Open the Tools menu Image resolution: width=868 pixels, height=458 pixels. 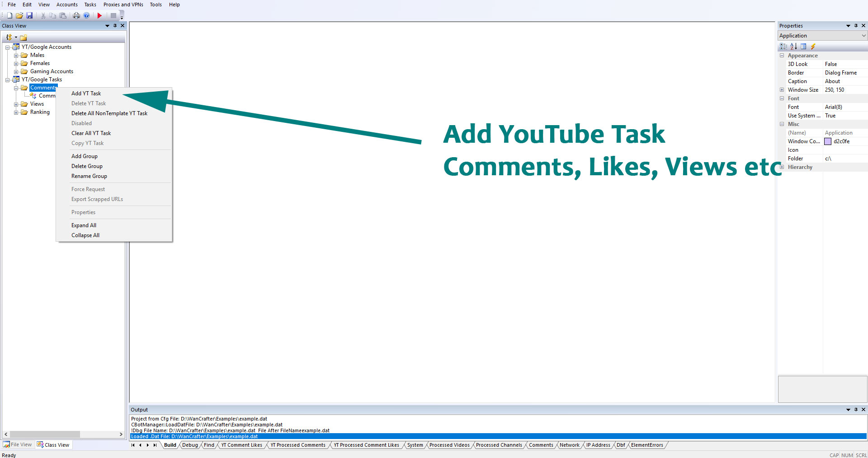156,5
